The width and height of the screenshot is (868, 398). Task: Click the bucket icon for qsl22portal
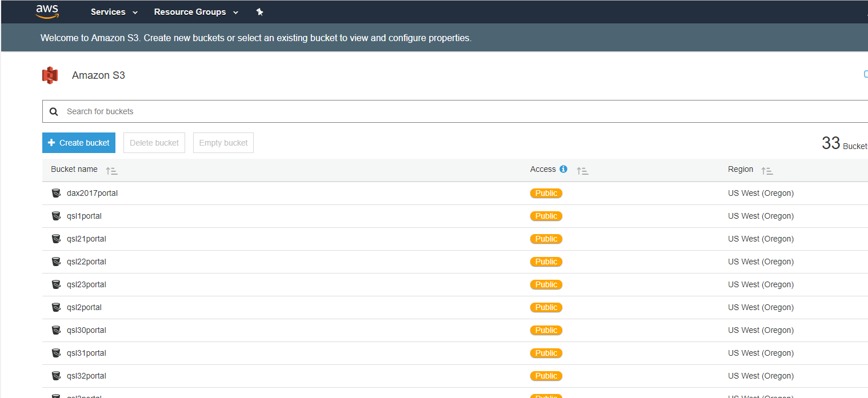56,262
